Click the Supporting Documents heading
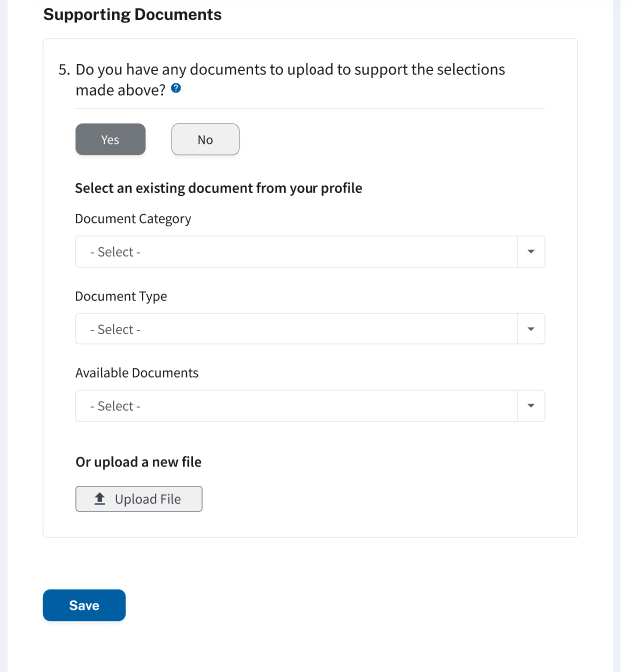This screenshot has width=626, height=672. (x=132, y=15)
